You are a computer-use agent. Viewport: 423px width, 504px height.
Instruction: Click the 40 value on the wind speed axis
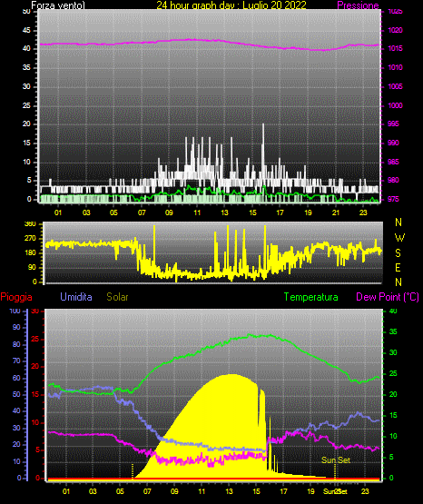point(26,48)
